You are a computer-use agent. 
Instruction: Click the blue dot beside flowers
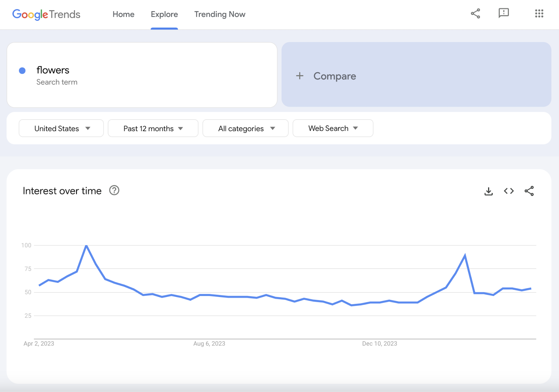22,71
